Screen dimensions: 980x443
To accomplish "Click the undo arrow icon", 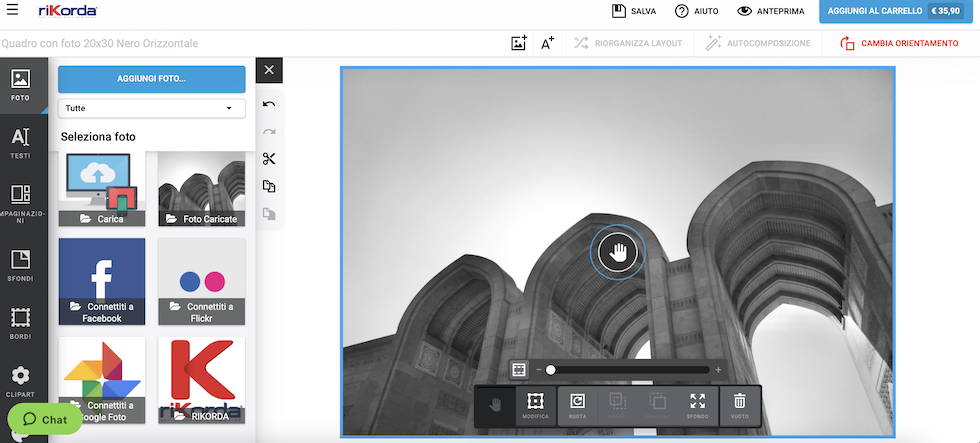I will pyautogui.click(x=269, y=104).
